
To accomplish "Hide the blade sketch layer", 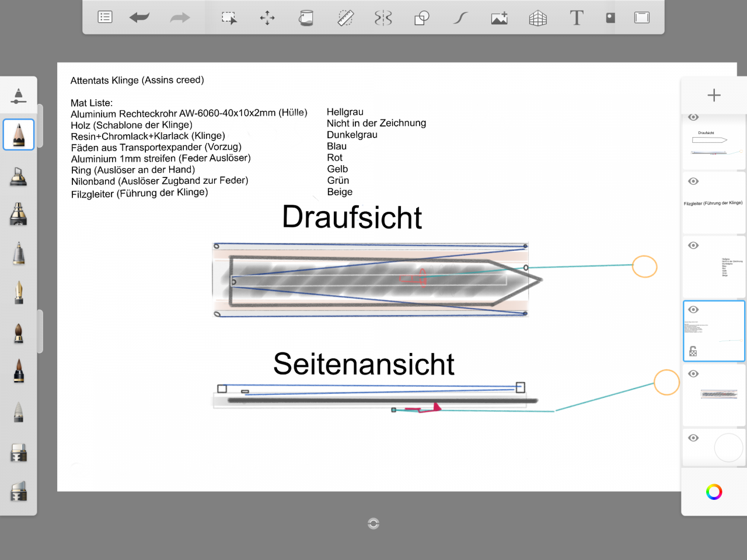I will pos(693,374).
